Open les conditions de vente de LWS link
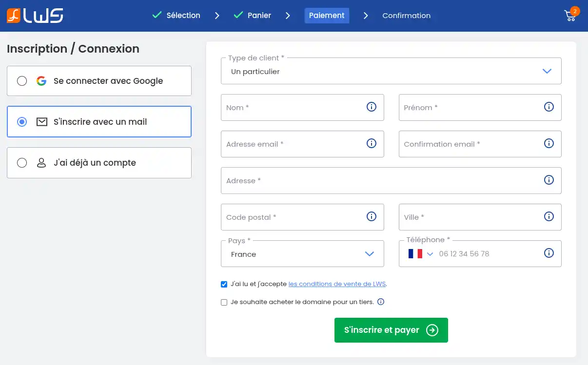The image size is (588, 365). point(337,284)
